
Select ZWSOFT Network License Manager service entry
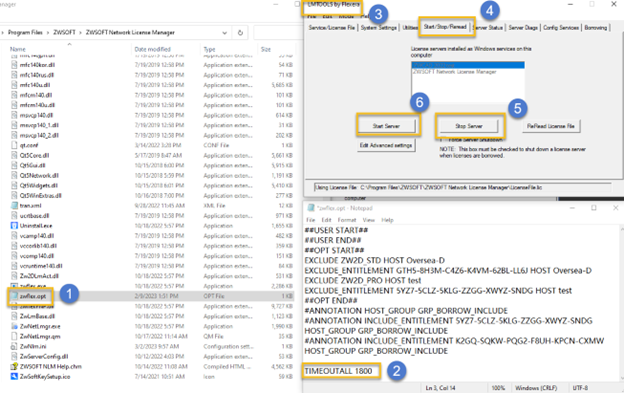click(x=455, y=72)
